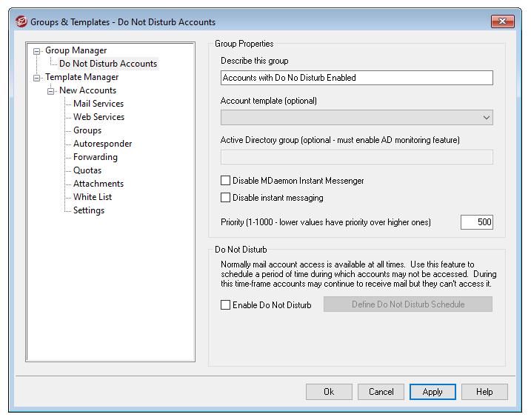The height and width of the screenshot is (420, 531).
Task: Check Disable MDaemon Instant Messenger
Action: tap(226, 181)
